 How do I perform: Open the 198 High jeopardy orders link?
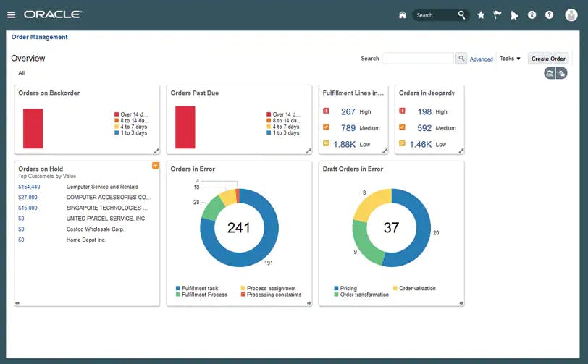pyautogui.click(x=424, y=111)
